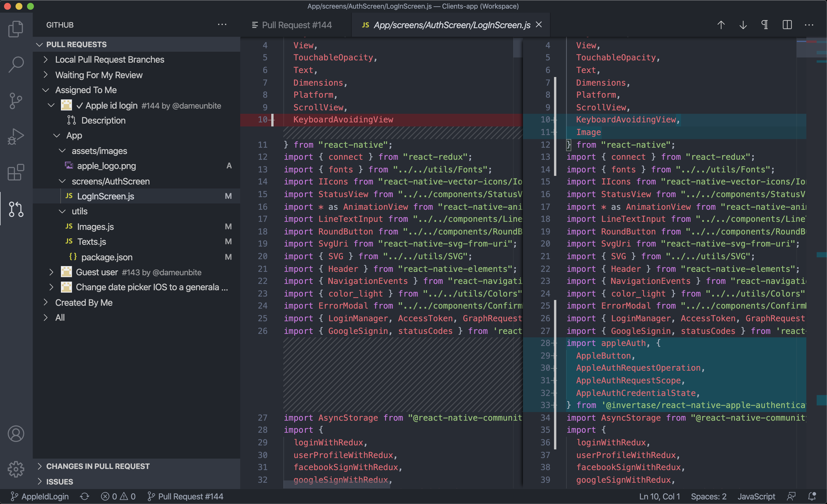This screenshot has width=827, height=504.
Task: Open the Source Control view
Action: 16,101
